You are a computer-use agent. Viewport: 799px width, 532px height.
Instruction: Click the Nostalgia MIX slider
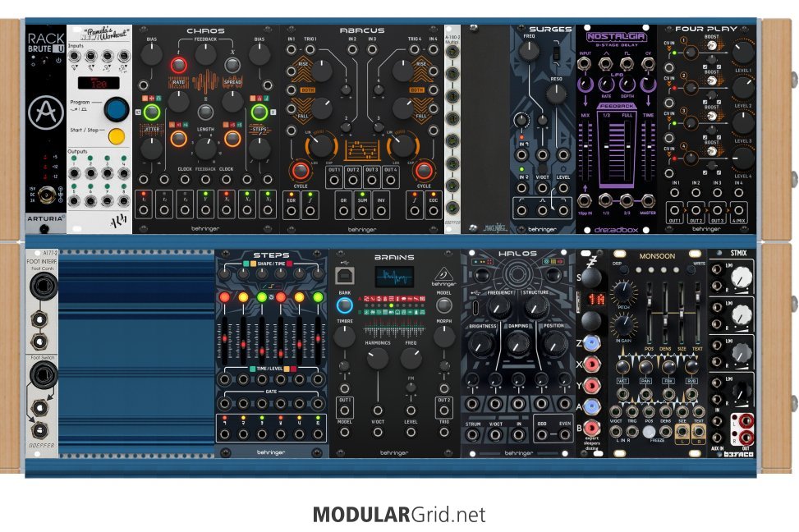(585, 148)
